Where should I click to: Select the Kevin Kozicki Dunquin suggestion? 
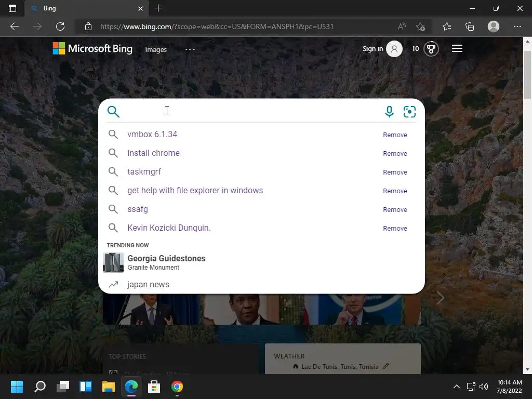point(169,228)
